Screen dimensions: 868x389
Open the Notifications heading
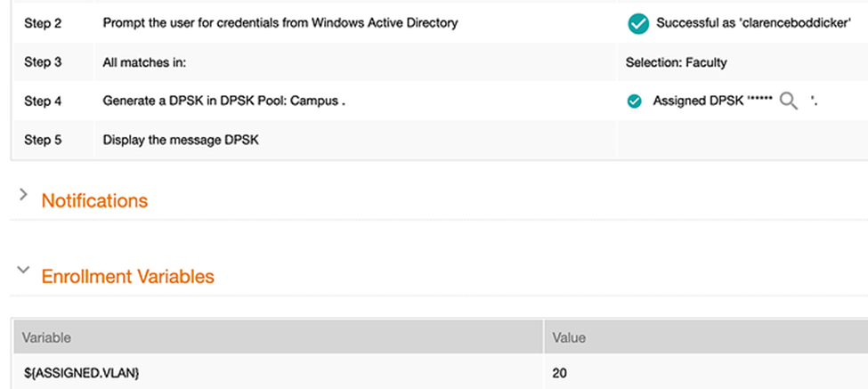coord(94,200)
